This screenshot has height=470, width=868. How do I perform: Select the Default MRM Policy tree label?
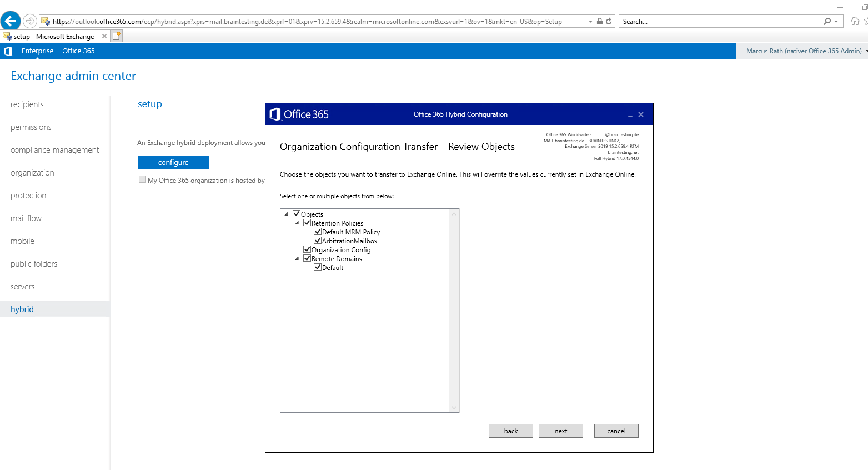(351, 232)
